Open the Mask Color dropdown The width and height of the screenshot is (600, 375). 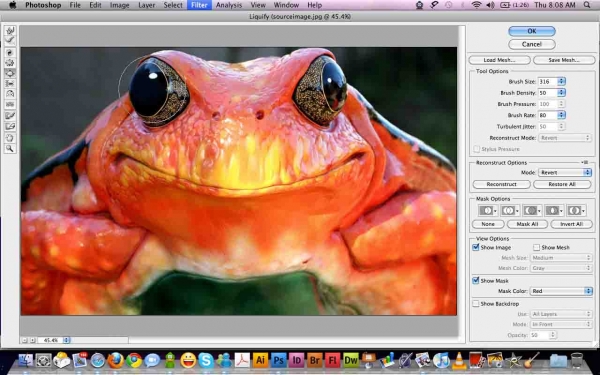point(561,291)
